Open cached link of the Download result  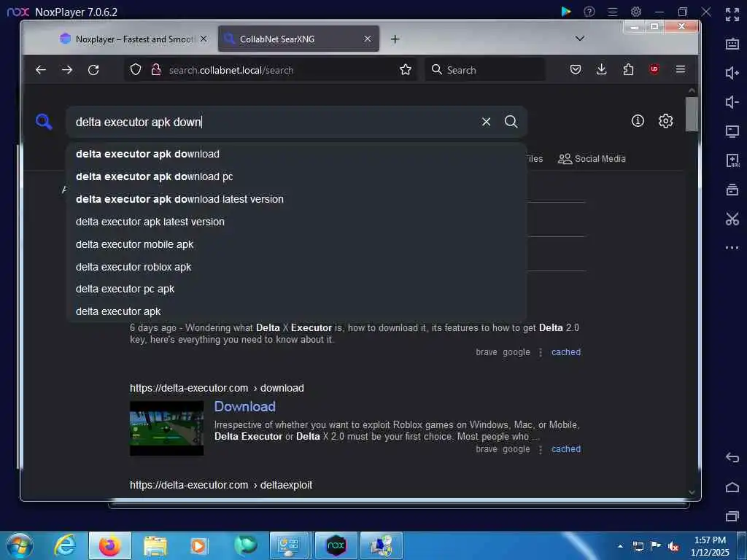[566, 449]
